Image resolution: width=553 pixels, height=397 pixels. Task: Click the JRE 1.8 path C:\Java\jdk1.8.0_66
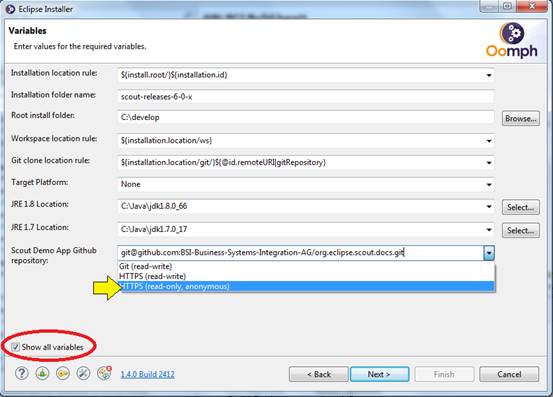click(x=154, y=206)
